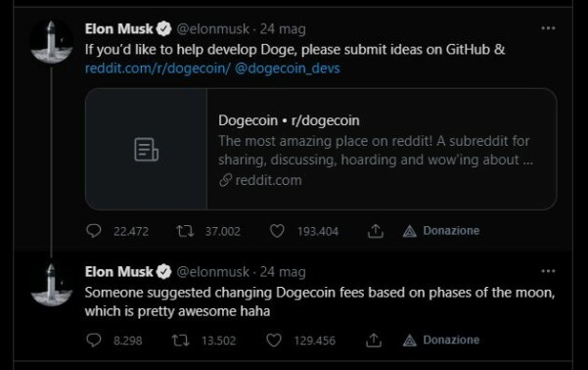Open @elonmusk handle in second tweet
The width and height of the screenshot is (588, 370).
point(212,272)
